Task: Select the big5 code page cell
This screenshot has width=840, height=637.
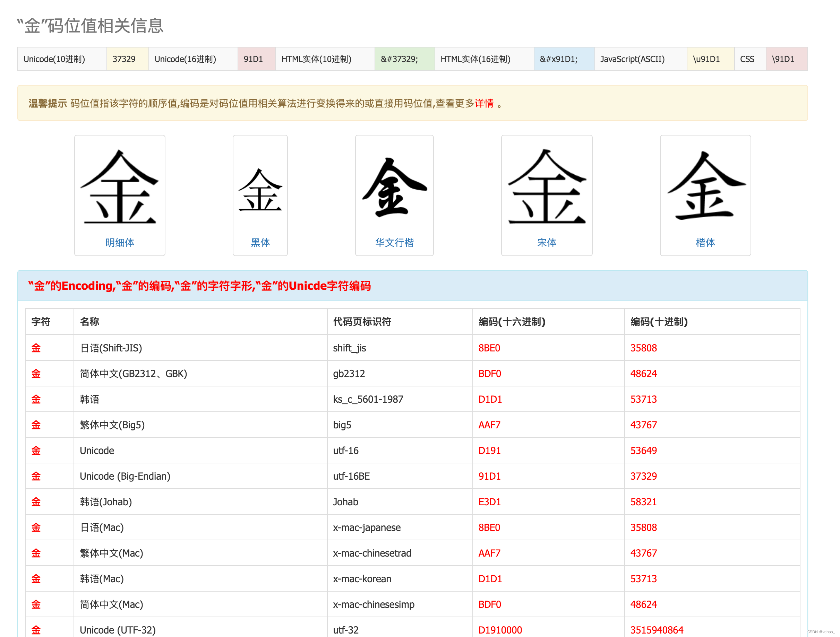Action: 400,425
